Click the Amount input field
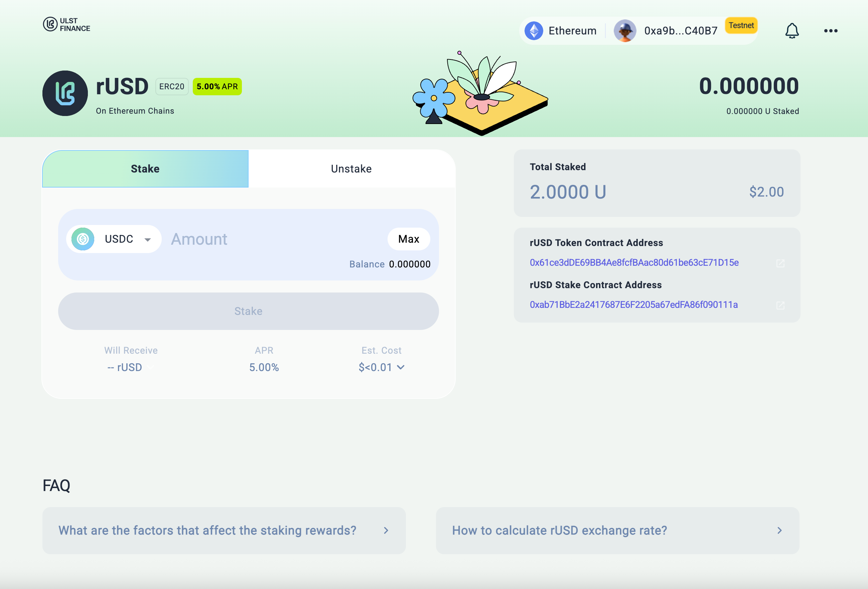Image resolution: width=868 pixels, height=589 pixels. [224, 239]
